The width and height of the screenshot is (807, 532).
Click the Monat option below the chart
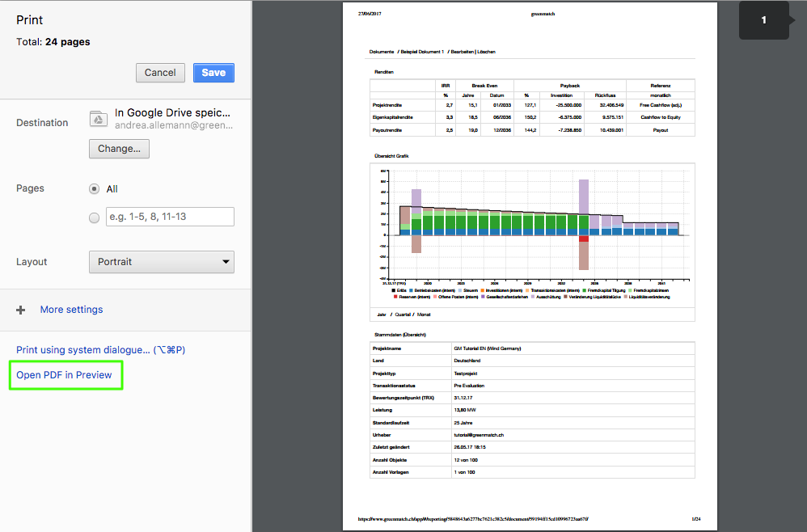tap(424, 314)
